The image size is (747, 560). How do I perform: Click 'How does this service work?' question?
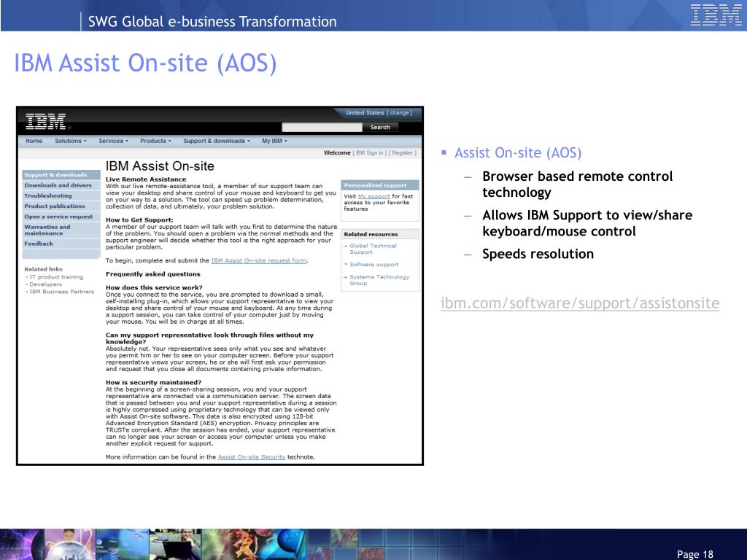pos(154,287)
